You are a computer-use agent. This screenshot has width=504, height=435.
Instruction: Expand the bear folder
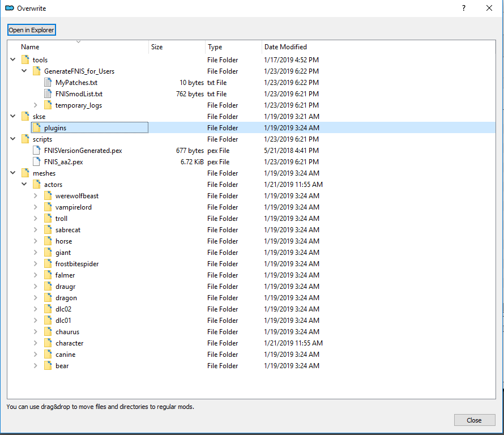coord(35,365)
